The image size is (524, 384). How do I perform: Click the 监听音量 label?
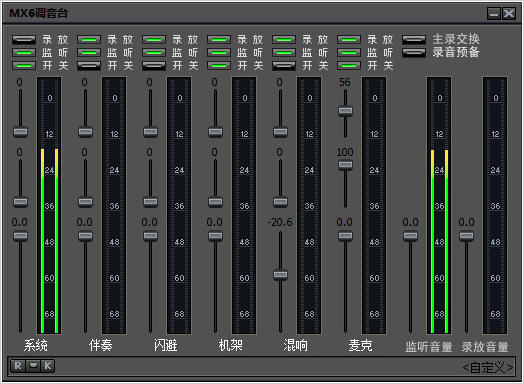[x=429, y=347]
